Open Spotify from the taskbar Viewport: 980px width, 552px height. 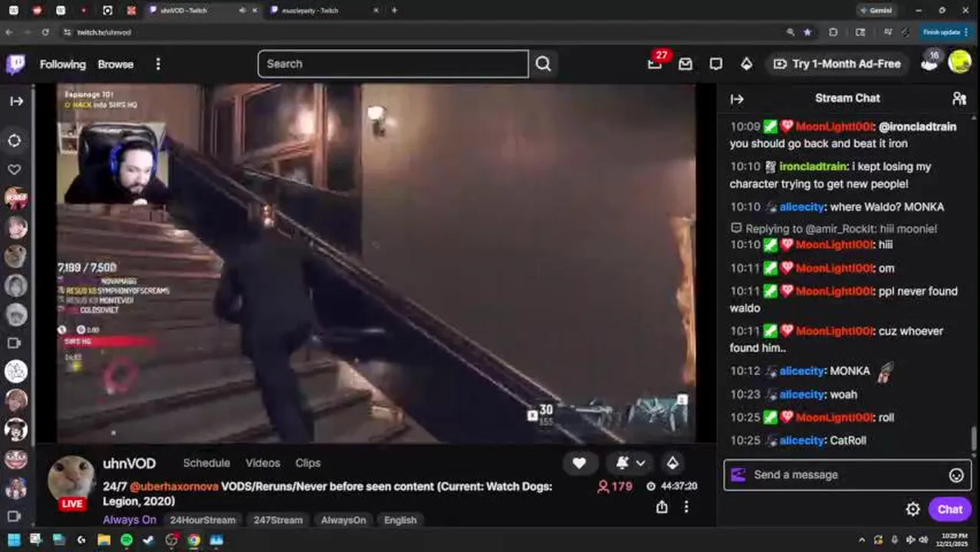coord(127,540)
